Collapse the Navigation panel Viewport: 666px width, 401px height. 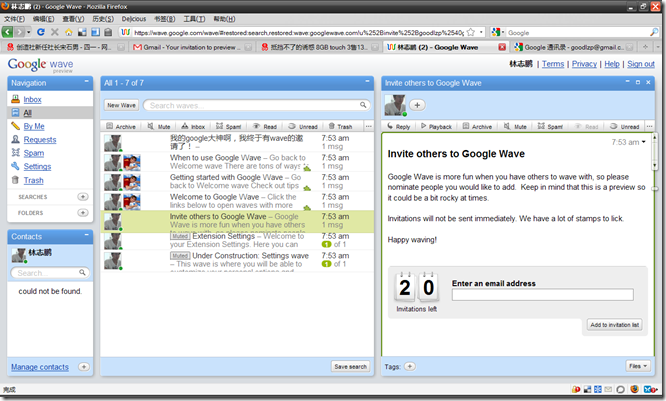[x=87, y=83]
